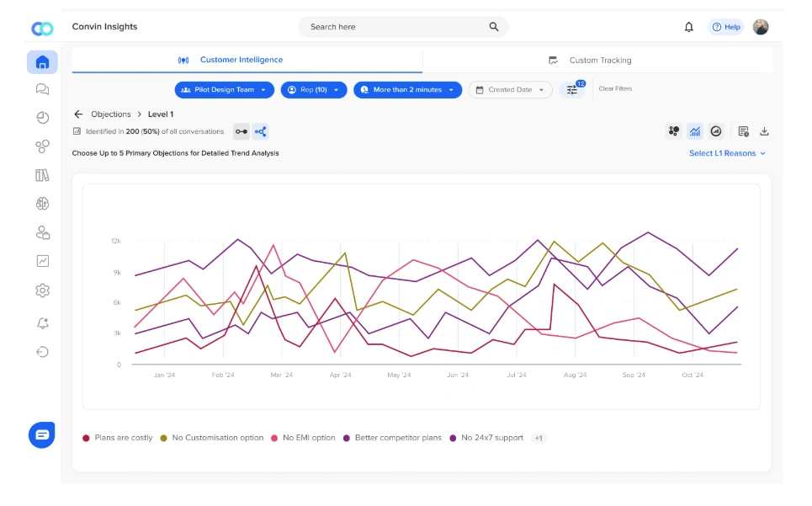Open the library icon in the sidebar
Image resolution: width=812 pixels, height=506 pixels.
tap(43, 175)
